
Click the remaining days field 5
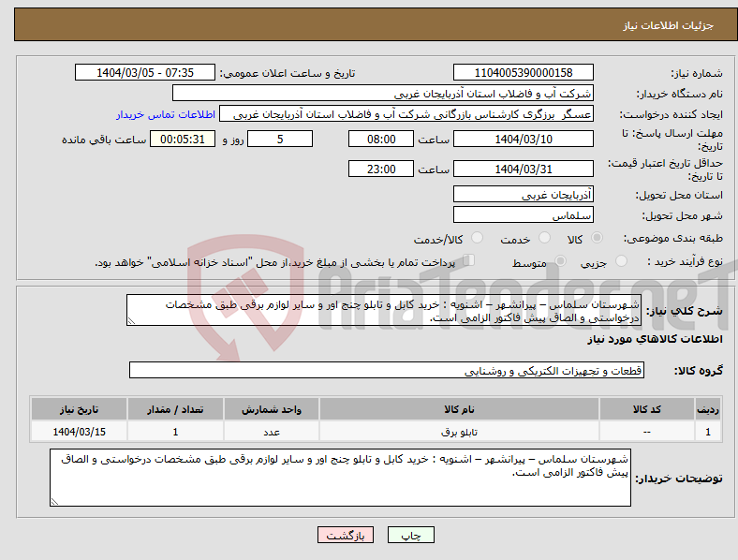280,139
